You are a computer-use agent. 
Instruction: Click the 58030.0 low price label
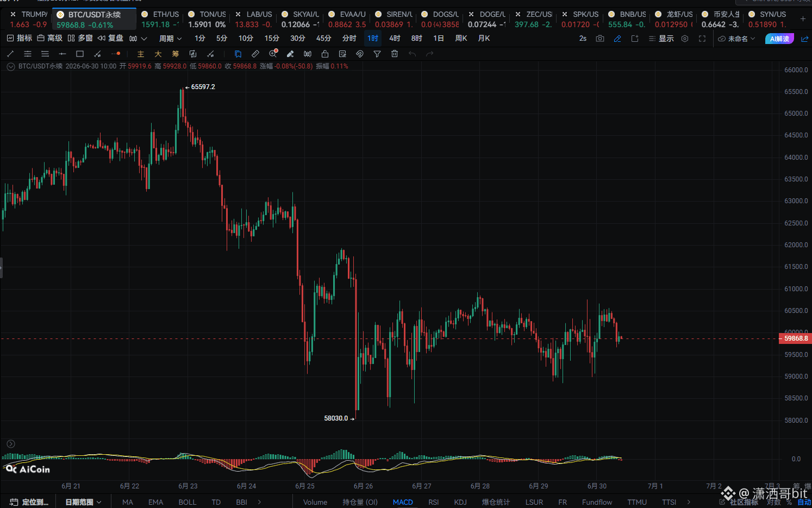pyautogui.click(x=336, y=418)
